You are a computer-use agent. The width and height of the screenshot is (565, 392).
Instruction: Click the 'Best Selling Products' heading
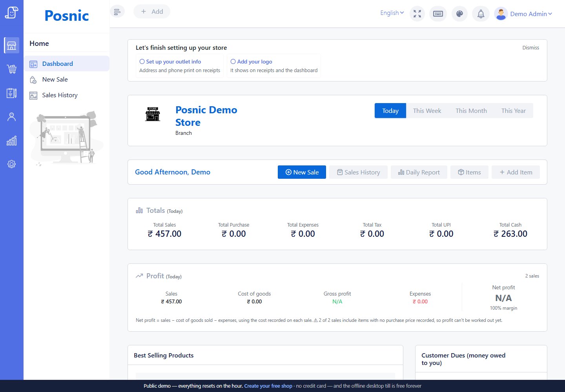(x=164, y=356)
